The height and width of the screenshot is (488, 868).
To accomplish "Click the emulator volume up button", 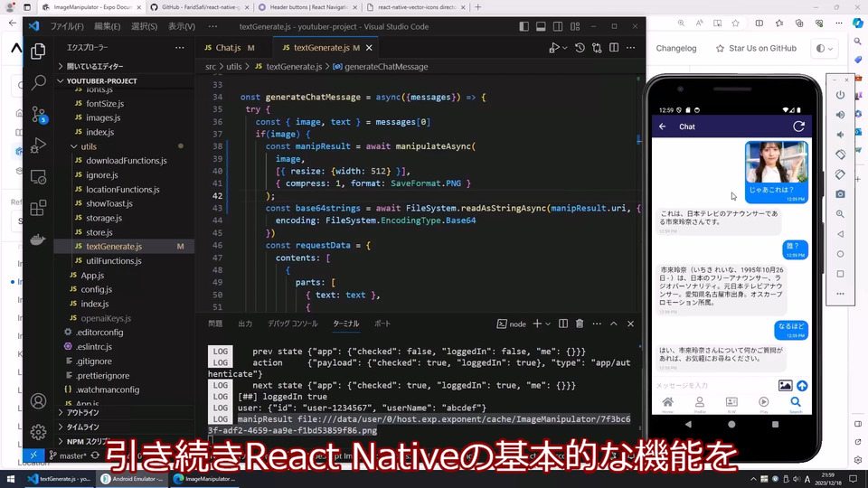I will click(840, 115).
